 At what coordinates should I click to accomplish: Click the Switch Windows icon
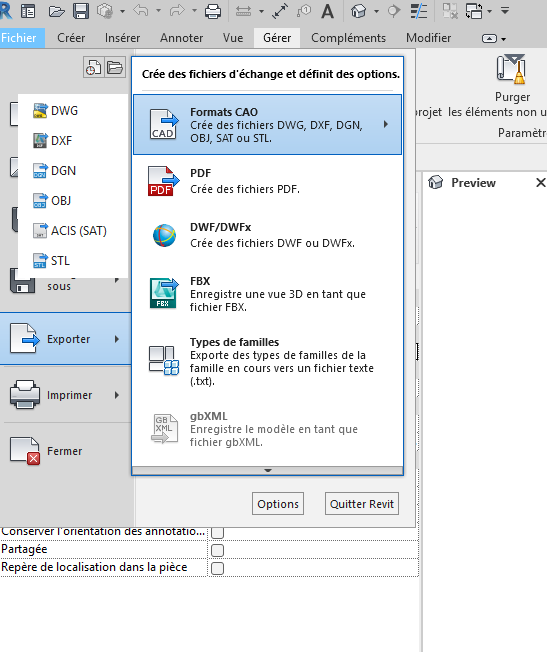pos(474,11)
